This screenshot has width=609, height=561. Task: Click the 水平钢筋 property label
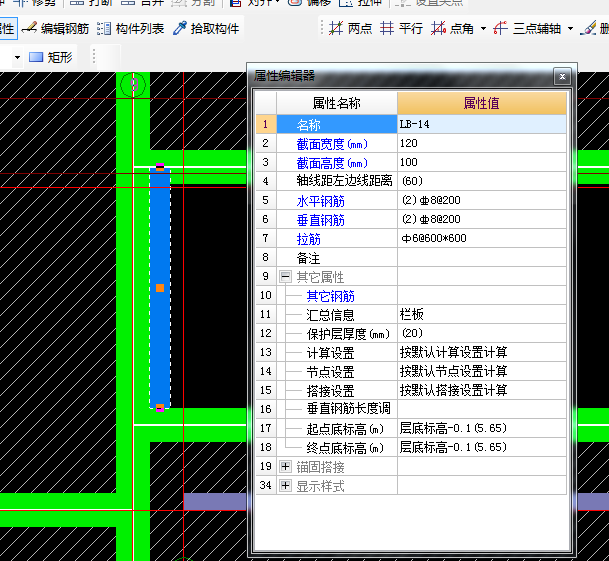321,201
